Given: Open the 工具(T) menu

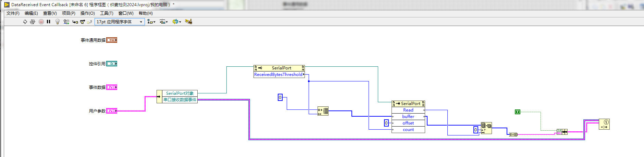Looking at the screenshot, I should pos(107,13).
